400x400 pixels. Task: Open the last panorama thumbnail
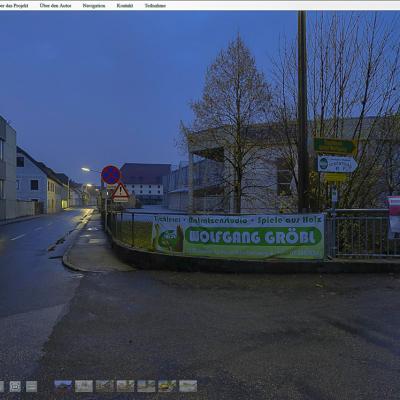(188, 386)
